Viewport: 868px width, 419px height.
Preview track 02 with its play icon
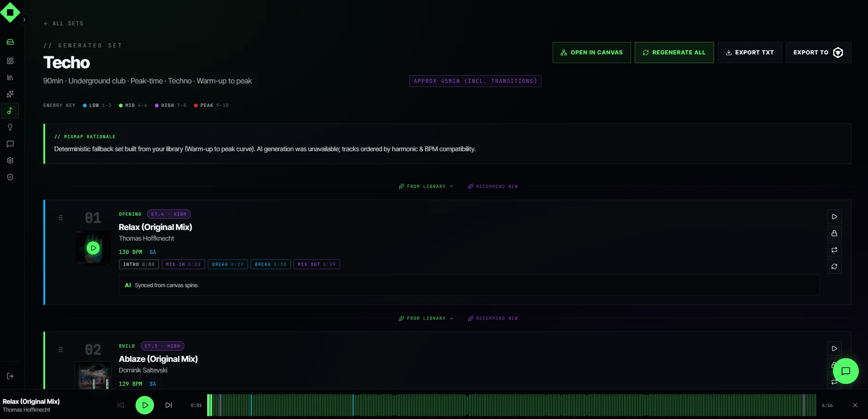pos(834,348)
